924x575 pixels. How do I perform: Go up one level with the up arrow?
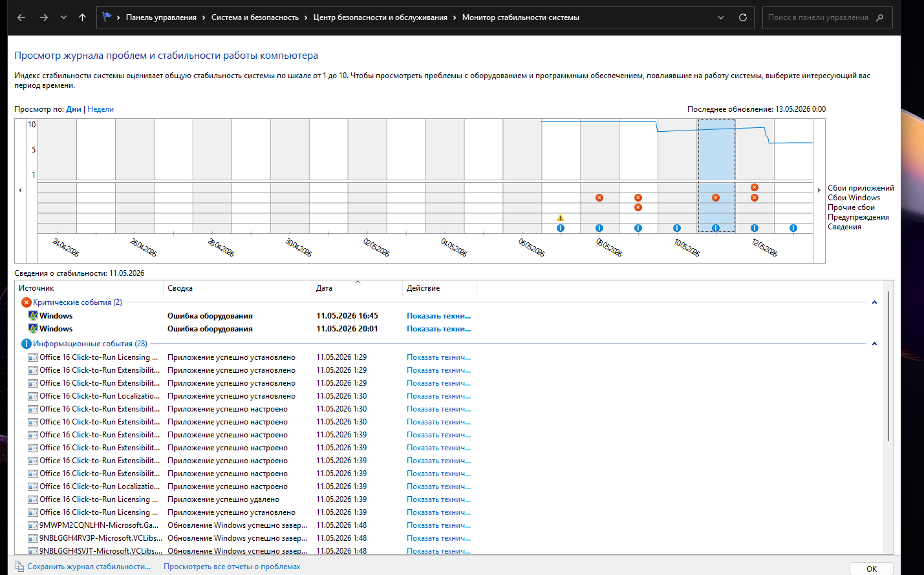tap(82, 17)
